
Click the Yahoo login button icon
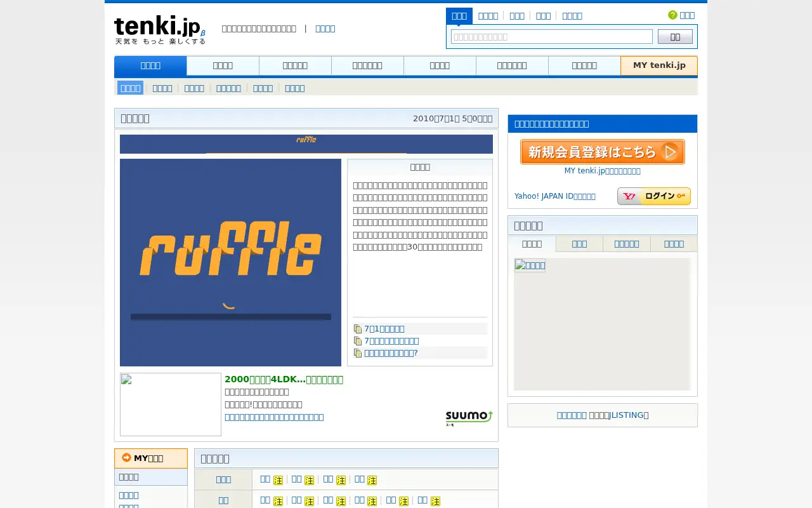tap(654, 196)
